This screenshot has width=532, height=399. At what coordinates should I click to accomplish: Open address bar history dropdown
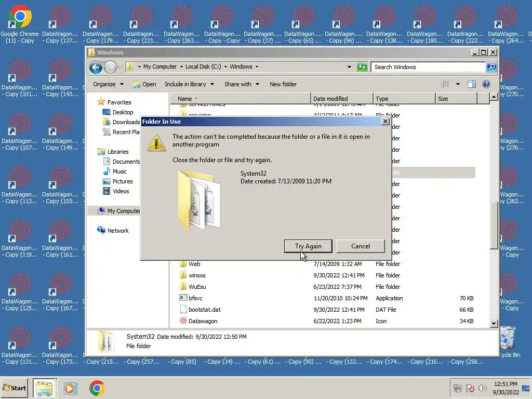(x=349, y=67)
